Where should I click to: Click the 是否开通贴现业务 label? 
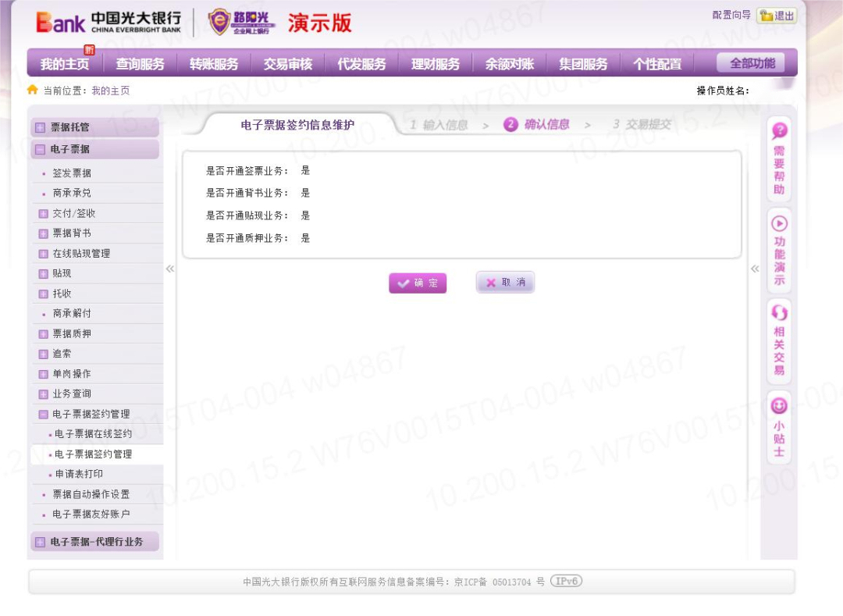tap(247, 215)
